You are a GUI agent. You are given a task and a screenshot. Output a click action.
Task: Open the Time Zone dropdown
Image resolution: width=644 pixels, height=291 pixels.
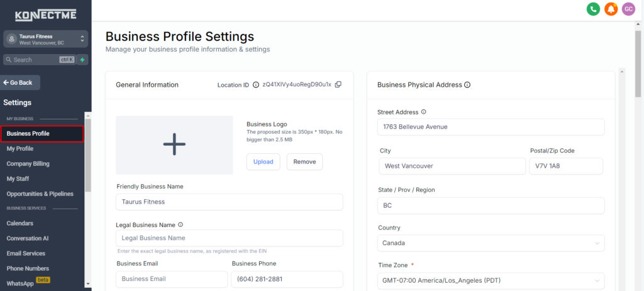[491, 280]
